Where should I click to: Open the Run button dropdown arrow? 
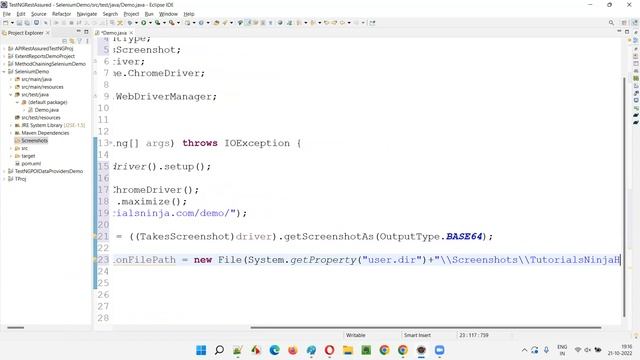coord(150,23)
